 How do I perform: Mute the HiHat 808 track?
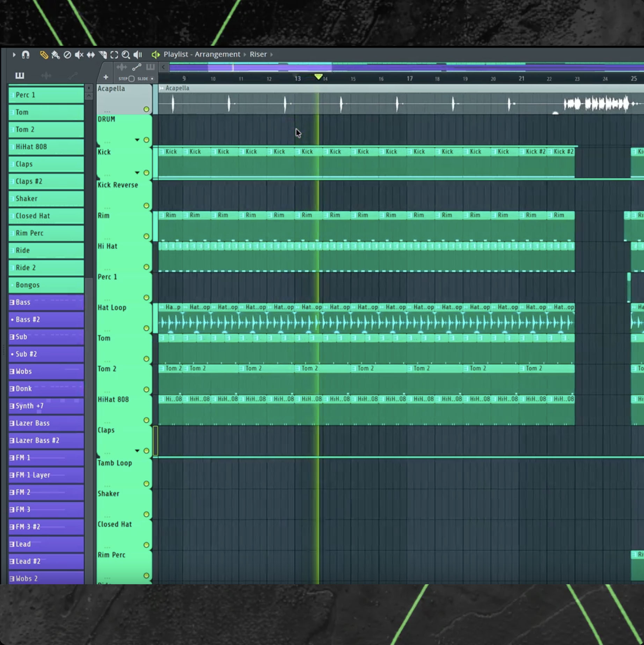point(146,420)
